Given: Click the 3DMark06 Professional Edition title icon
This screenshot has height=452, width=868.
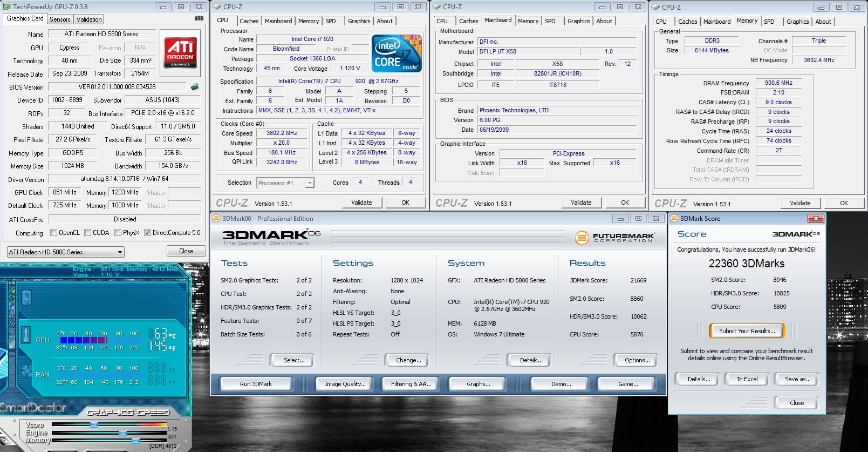Looking at the screenshot, I should pyautogui.click(x=216, y=219).
